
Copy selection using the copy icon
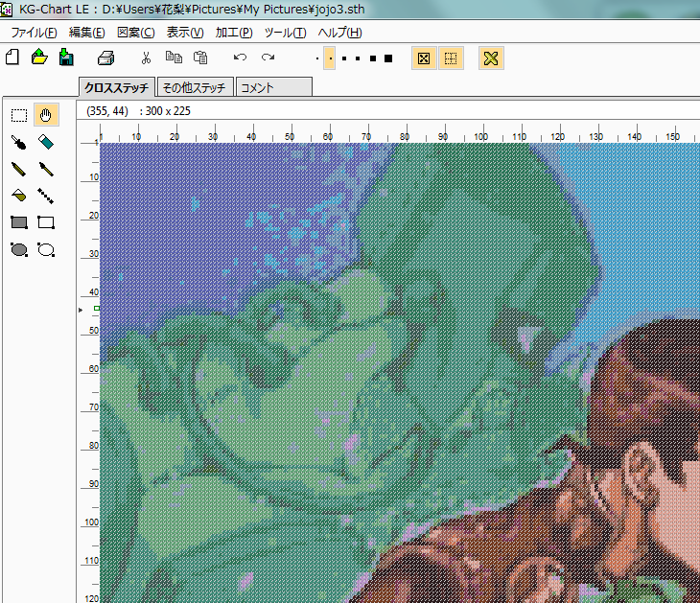click(x=174, y=58)
